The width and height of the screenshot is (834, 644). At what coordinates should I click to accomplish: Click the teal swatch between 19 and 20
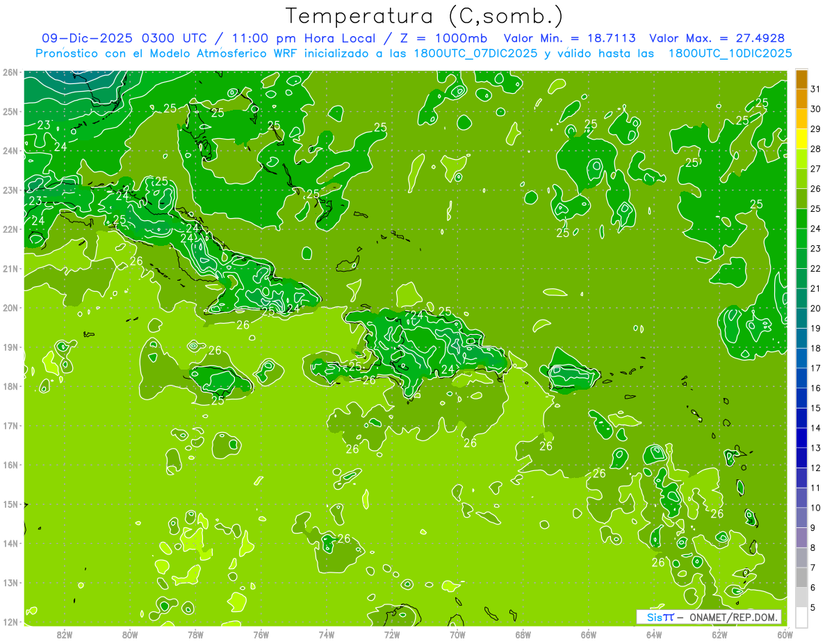coord(801,318)
